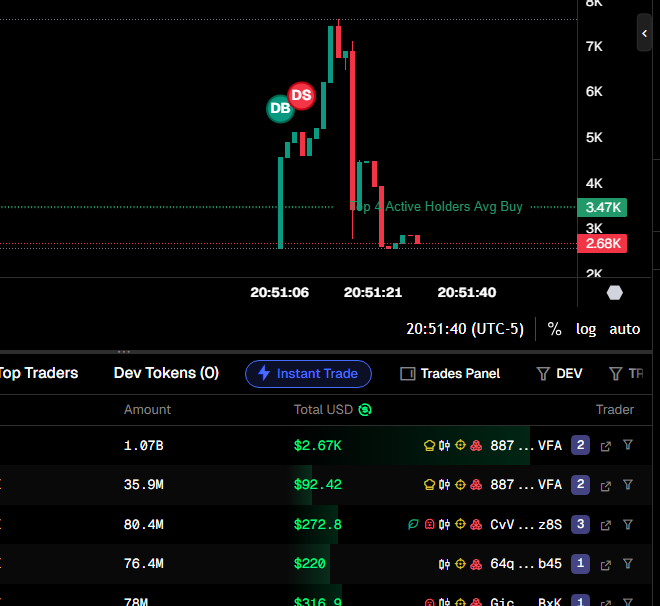The image size is (660, 606).
Task: Filter by trader CvV...z8S
Action: tap(628, 524)
